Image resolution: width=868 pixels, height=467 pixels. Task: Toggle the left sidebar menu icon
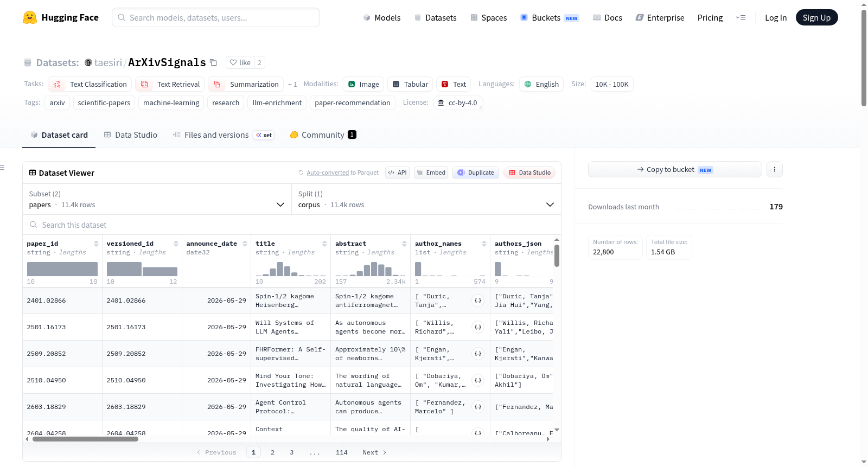click(x=3, y=168)
